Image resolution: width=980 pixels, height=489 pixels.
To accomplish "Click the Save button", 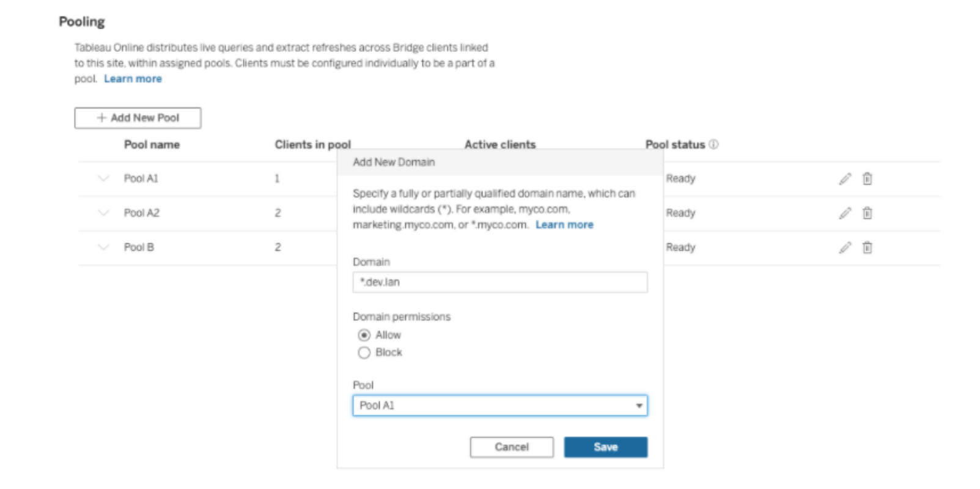I will (x=605, y=447).
